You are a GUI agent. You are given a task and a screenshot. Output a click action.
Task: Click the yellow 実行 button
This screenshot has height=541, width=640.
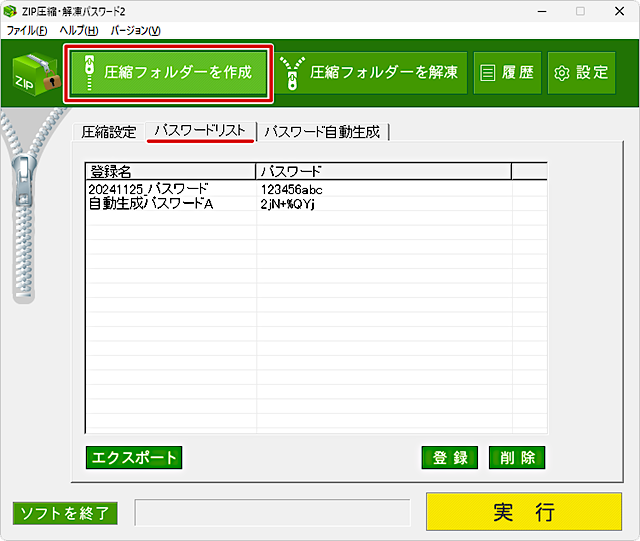point(524,512)
